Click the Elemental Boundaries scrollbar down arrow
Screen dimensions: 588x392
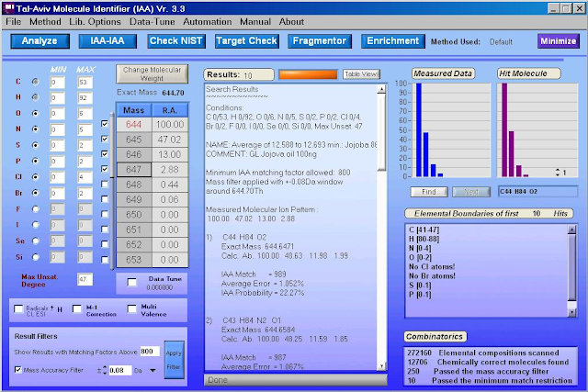[x=571, y=312]
